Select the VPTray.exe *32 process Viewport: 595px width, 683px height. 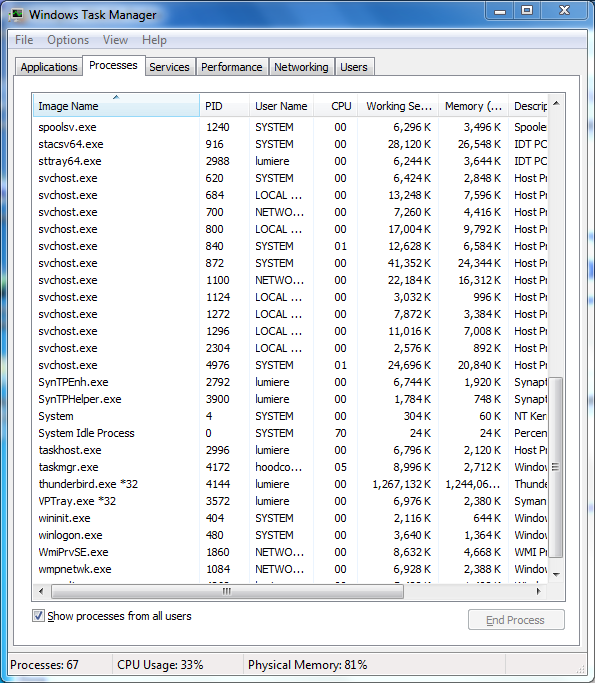pos(290,501)
